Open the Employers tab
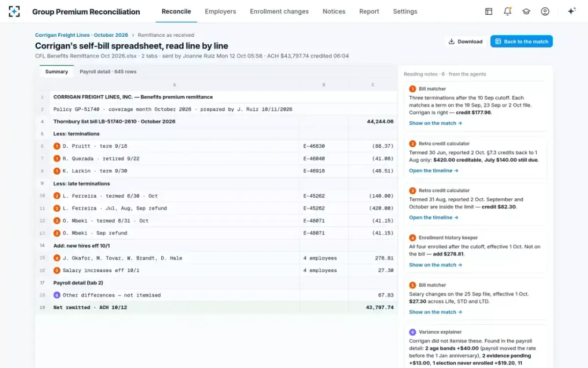588x368 pixels. pos(220,11)
